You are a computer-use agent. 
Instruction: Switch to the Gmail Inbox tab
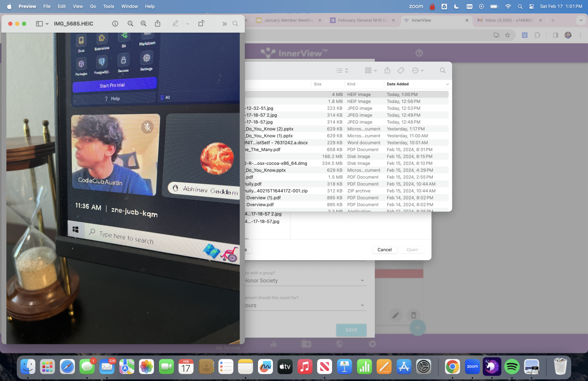[509, 20]
